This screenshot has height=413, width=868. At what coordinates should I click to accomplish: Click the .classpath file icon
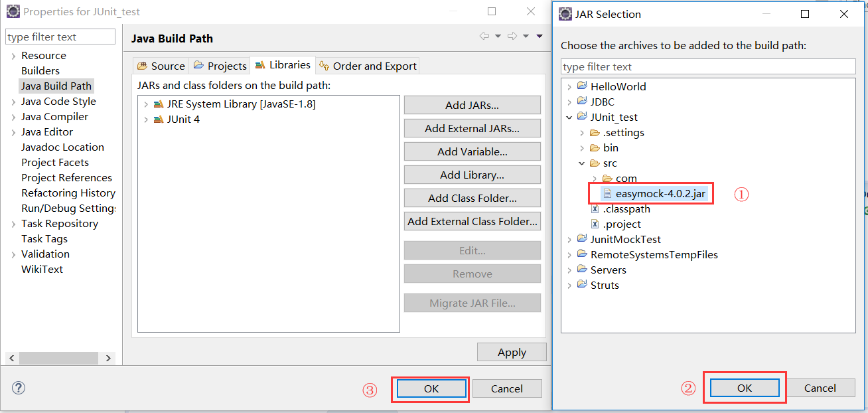click(x=595, y=208)
